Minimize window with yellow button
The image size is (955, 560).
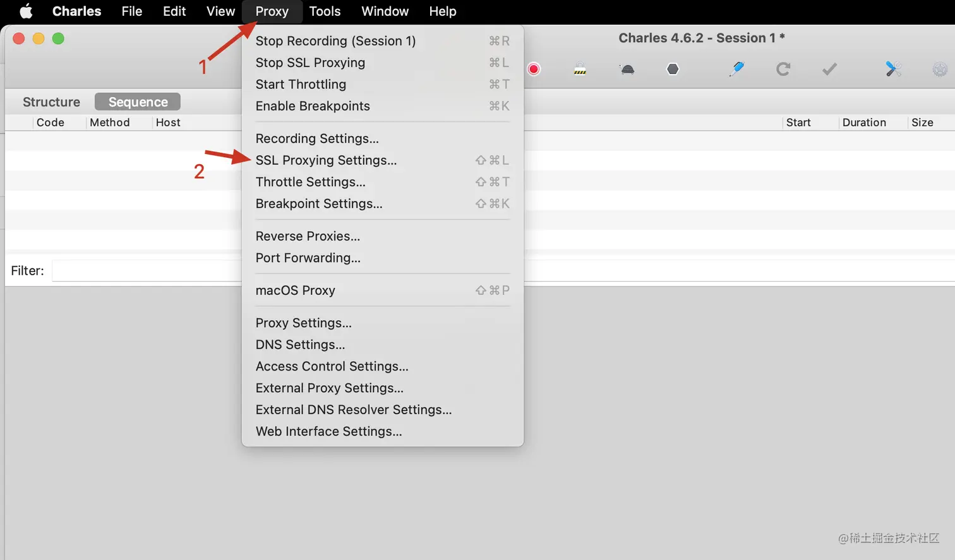[x=39, y=39]
